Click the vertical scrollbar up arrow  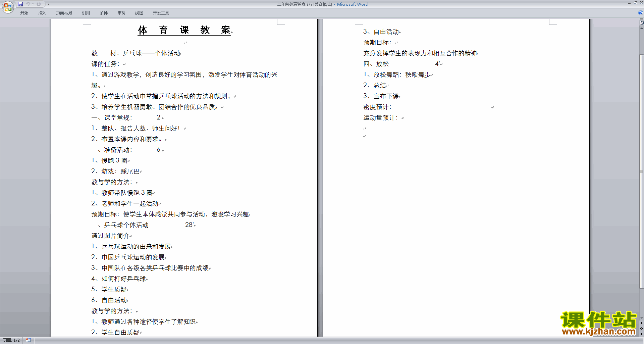[x=641, y=28]
